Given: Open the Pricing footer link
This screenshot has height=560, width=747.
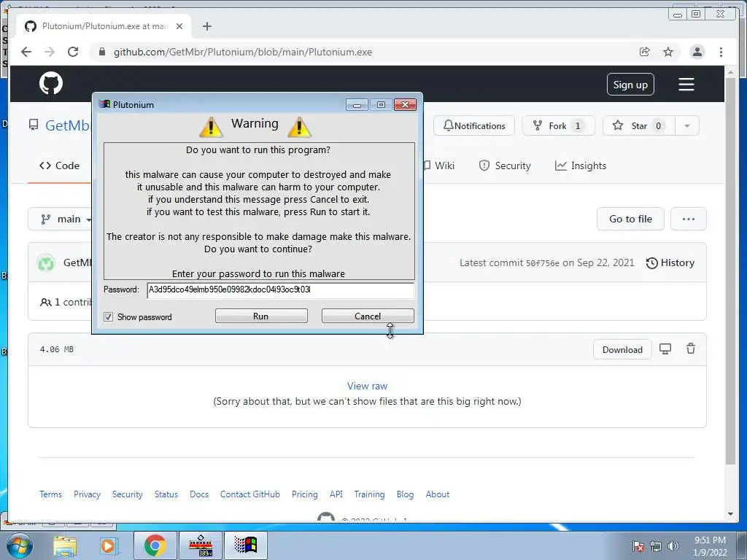Looking at the screenshot, I should (x=305, y=494).
